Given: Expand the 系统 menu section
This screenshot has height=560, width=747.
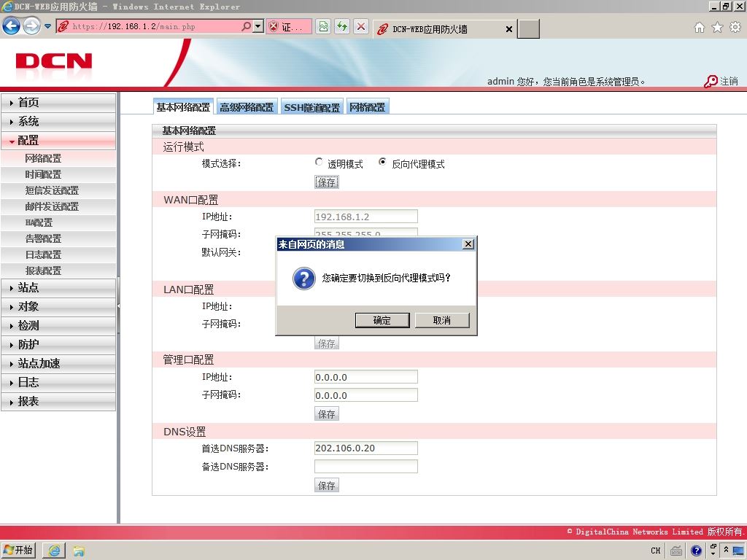Looking at the screenshot, I should pyautogui.click(x=58, y=122).
